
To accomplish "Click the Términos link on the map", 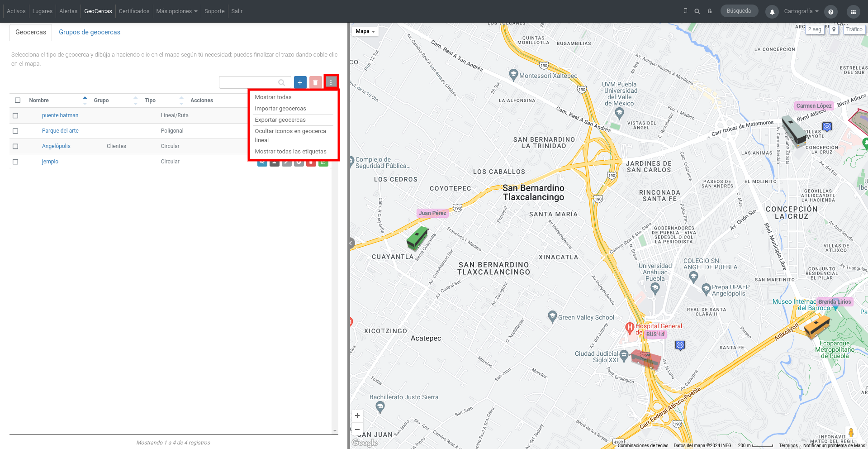I will [x=788, y=445].
